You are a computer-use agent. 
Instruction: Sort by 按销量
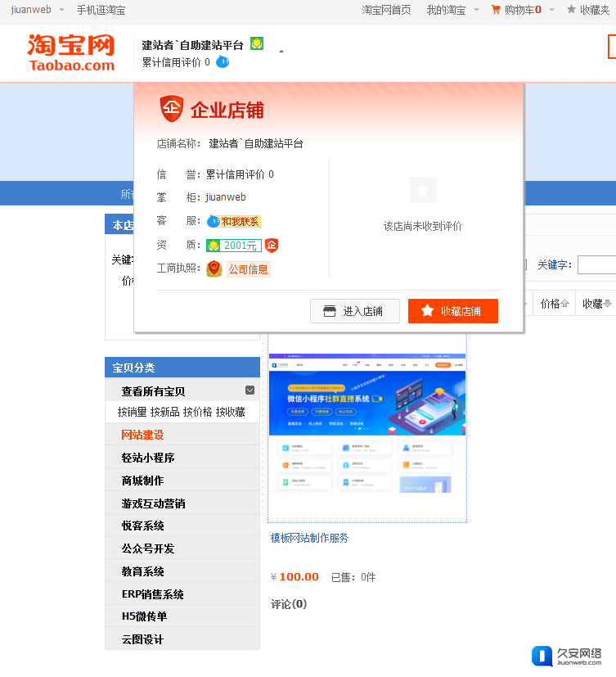click(132, 413)
